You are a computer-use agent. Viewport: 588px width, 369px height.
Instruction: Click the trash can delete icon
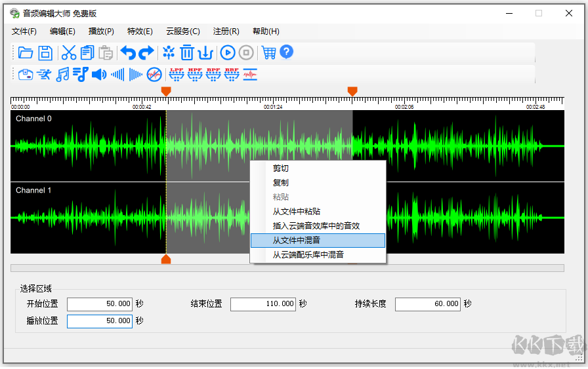point(188,53)
